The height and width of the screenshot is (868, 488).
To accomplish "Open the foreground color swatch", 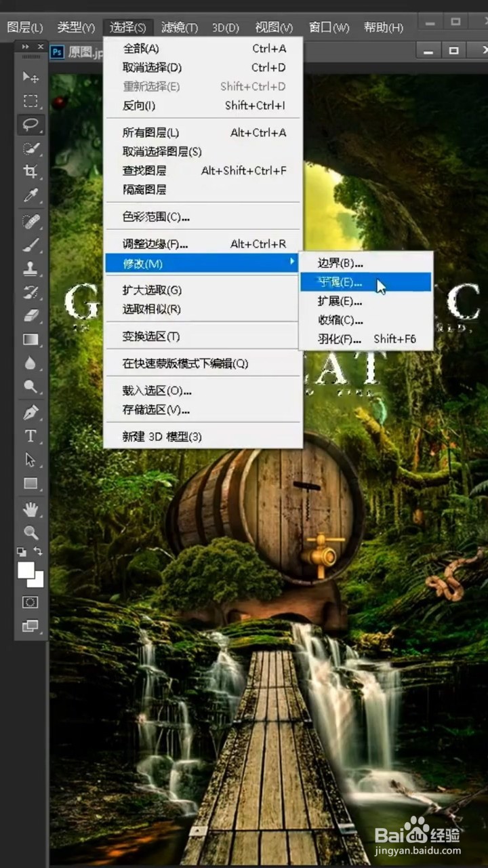I will [x=26, y=570].
